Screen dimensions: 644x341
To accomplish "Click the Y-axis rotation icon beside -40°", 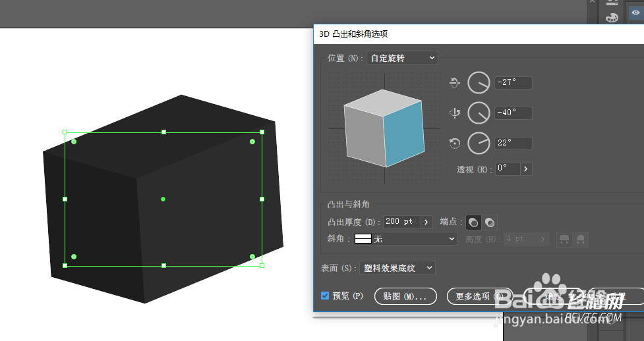I will coord(455,113).
